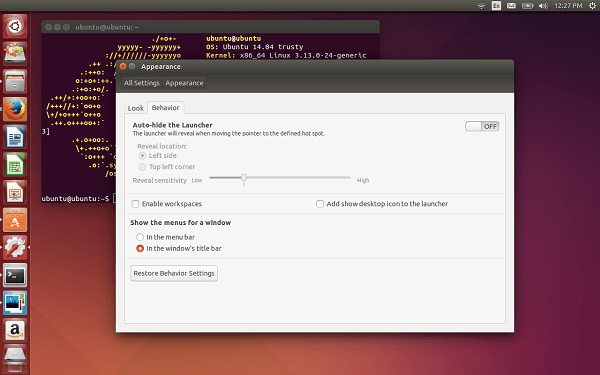Open Amazon launcher icon
Image resolution: width=600 pixels, height=375 pixels.
tap(15, 330)
